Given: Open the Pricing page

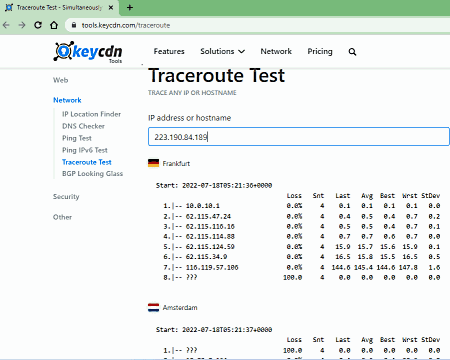Looking at the screenshot, I should click(x=320, y=51).
